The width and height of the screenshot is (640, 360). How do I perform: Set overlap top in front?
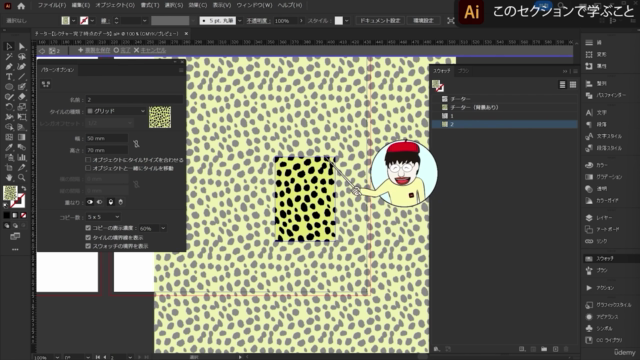[111, 202]
